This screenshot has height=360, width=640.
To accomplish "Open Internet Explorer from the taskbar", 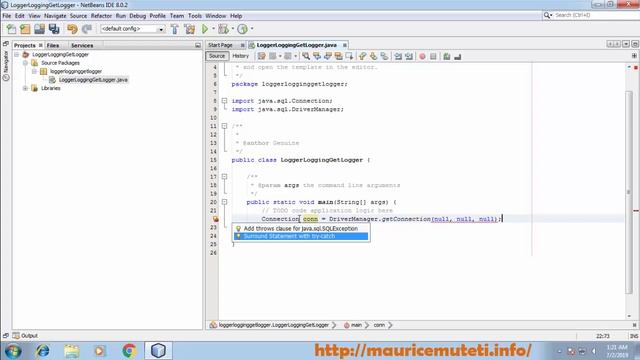I will point(43,351).
